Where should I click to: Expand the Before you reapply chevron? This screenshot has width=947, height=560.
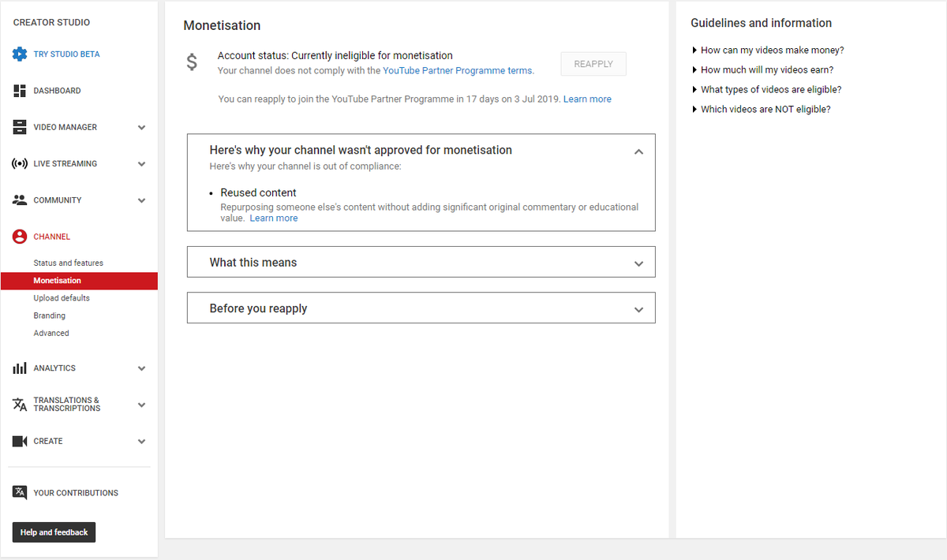point(638,310)
